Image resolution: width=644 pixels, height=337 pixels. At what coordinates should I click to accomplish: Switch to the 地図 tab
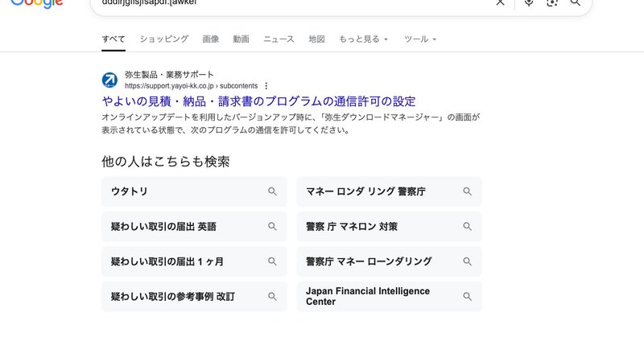click(316, 39)
